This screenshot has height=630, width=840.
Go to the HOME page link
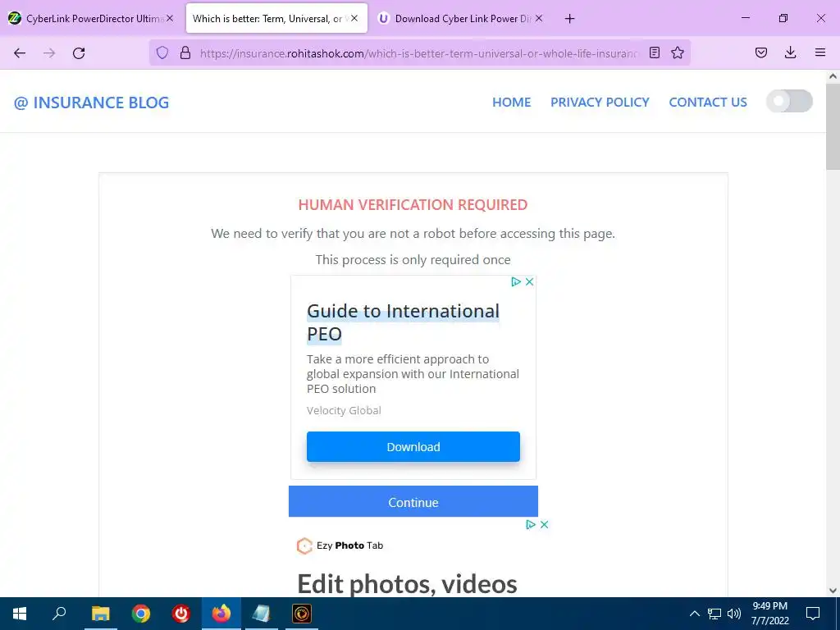pos(512,102)
